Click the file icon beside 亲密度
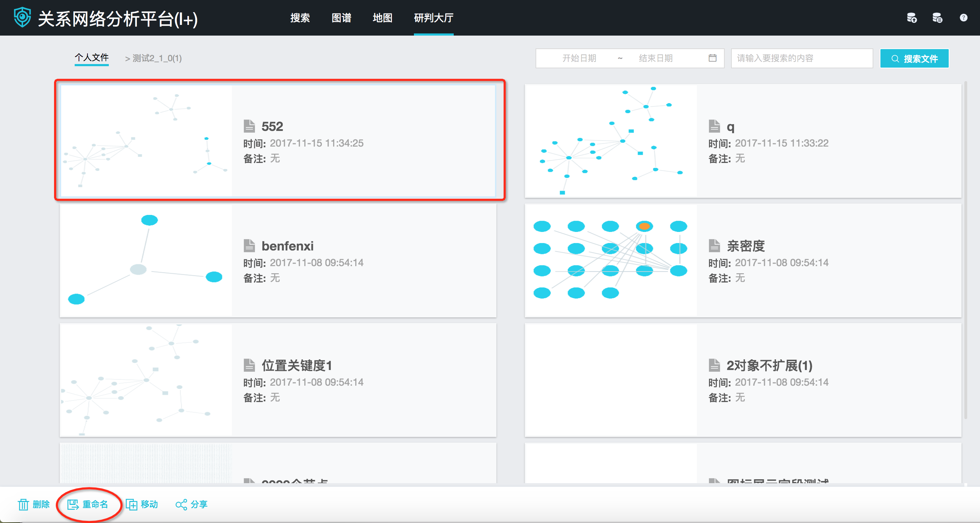This screenshot has width=980, height=523. click(714, 245)
